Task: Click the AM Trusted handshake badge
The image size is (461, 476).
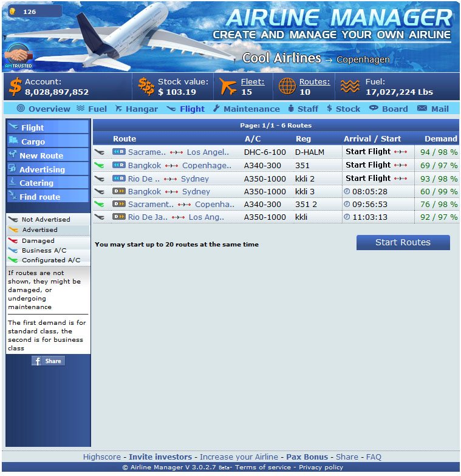Action: click(x=18, y=56)
